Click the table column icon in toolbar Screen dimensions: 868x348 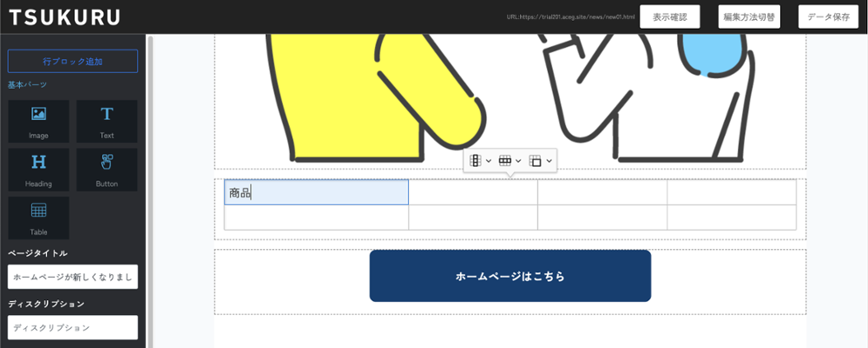pos(476,161)
